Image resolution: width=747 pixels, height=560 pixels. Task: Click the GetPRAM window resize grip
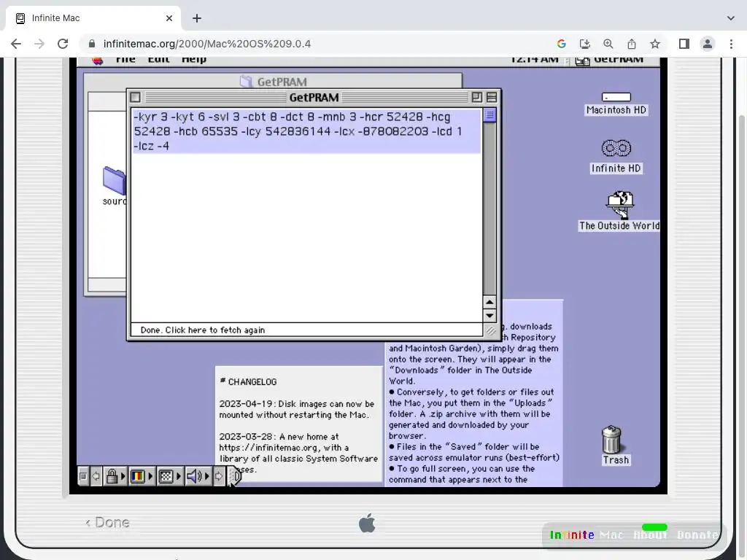pos(489,330)
